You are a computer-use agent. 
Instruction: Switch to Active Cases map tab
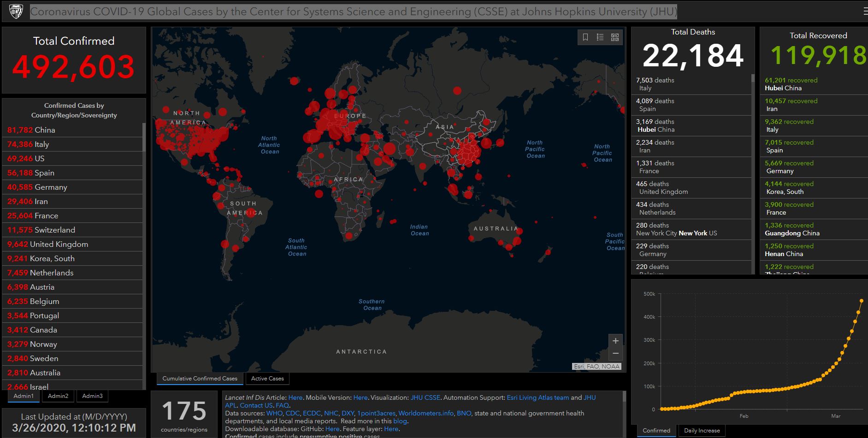pos(267,379)
